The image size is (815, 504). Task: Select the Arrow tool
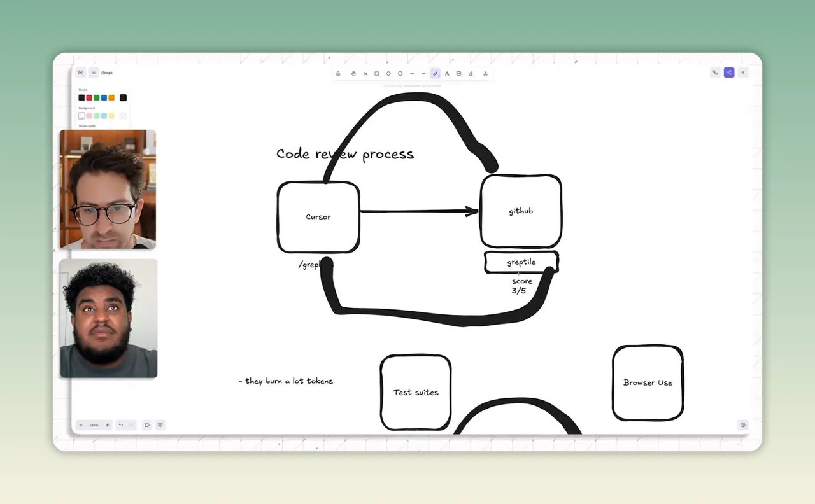tap(412, 73)
